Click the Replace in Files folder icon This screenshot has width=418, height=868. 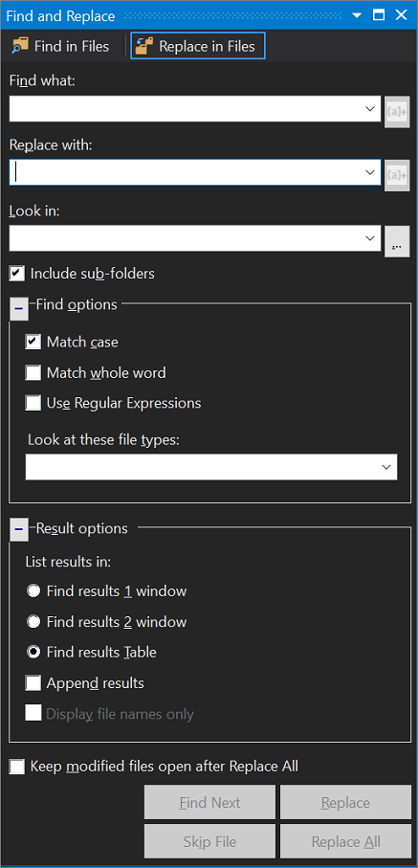tap(144, 46)
